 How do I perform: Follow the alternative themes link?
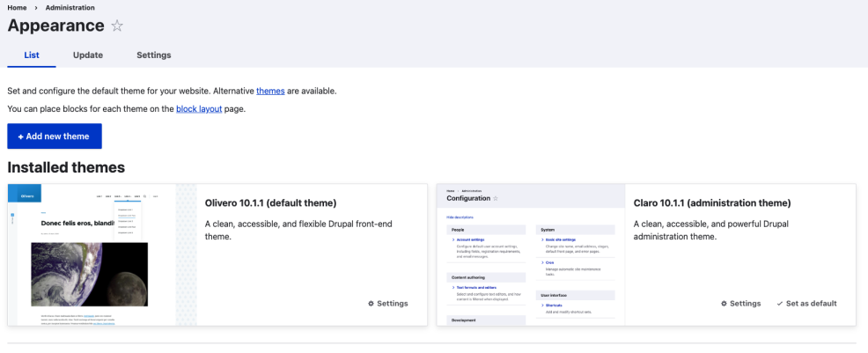270,91
